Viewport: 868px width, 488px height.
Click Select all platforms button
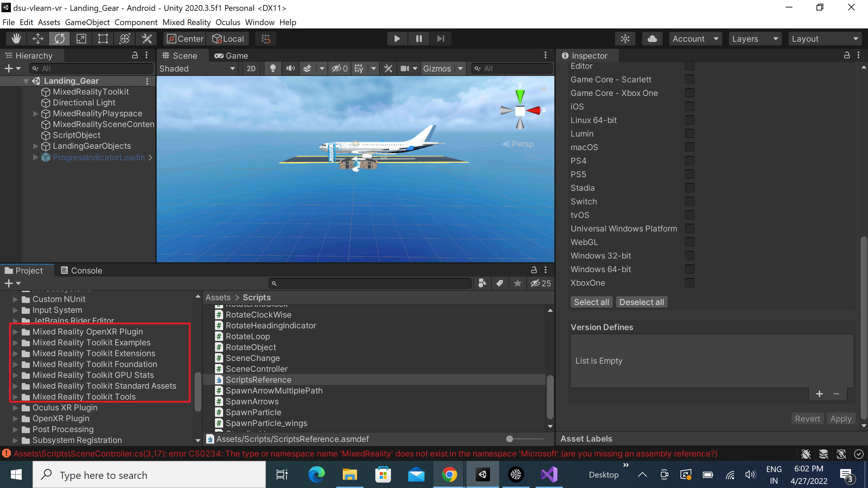(591, 302)
